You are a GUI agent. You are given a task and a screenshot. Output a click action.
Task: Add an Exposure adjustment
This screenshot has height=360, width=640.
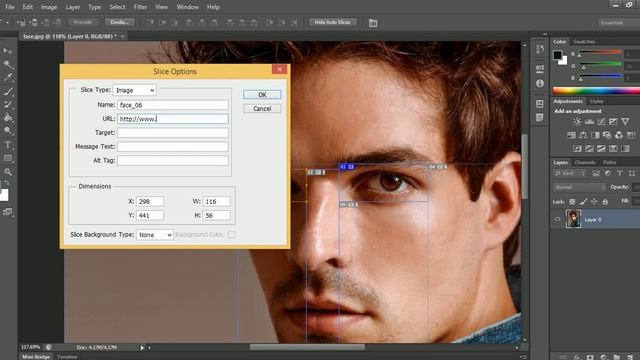[x=613, y=122]
